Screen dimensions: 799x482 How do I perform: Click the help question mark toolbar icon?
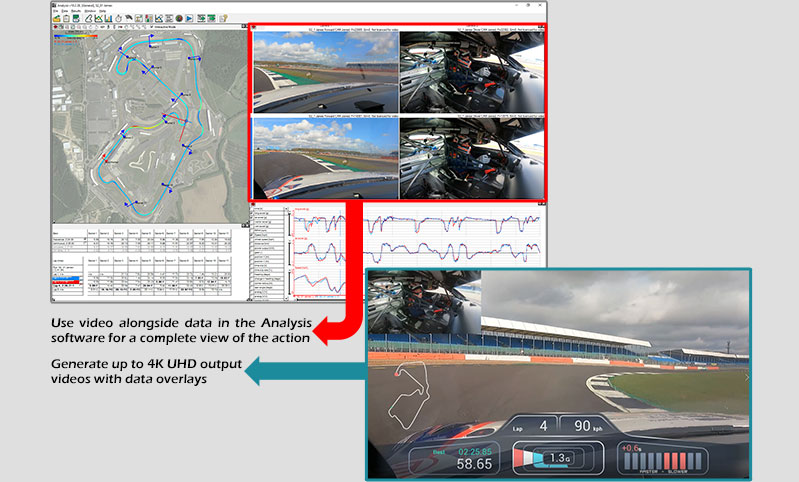click(224, 17)
